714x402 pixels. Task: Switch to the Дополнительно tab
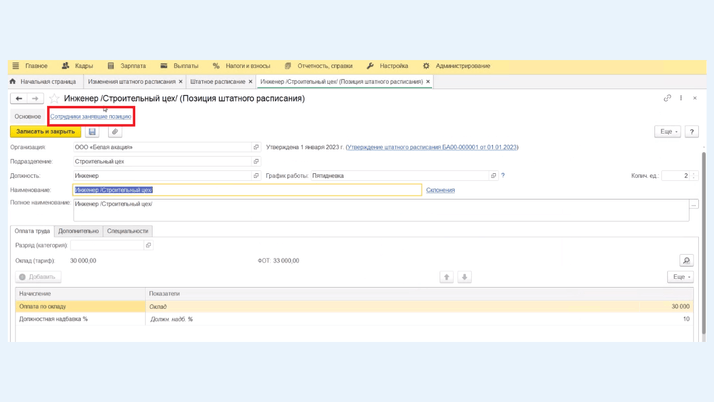point(78,231)
